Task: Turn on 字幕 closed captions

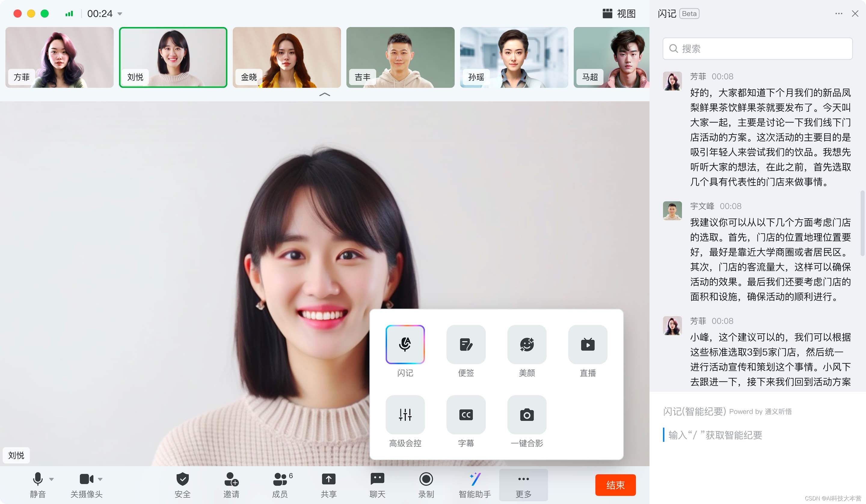Action: coord(466,414)
